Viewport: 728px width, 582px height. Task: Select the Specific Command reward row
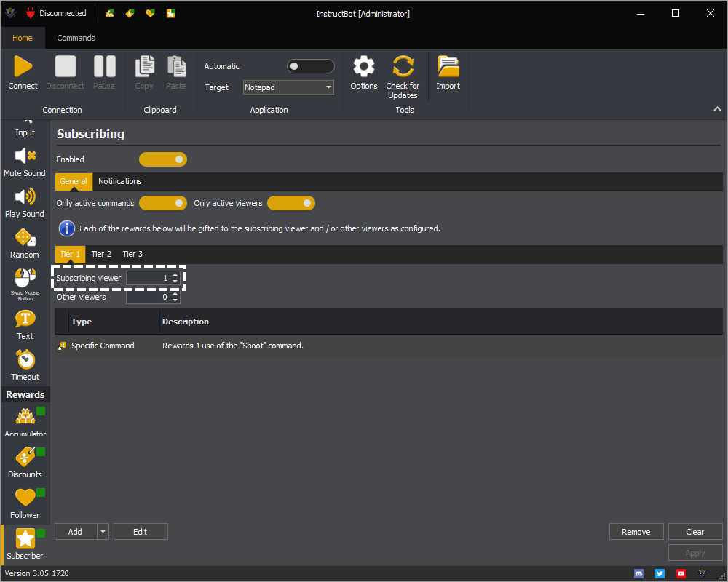pos(389,346)
